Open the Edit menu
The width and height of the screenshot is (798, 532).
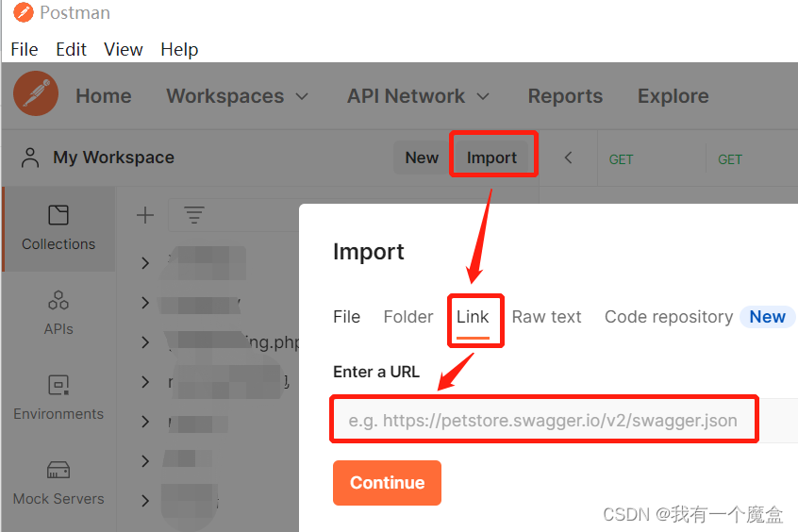71,49
